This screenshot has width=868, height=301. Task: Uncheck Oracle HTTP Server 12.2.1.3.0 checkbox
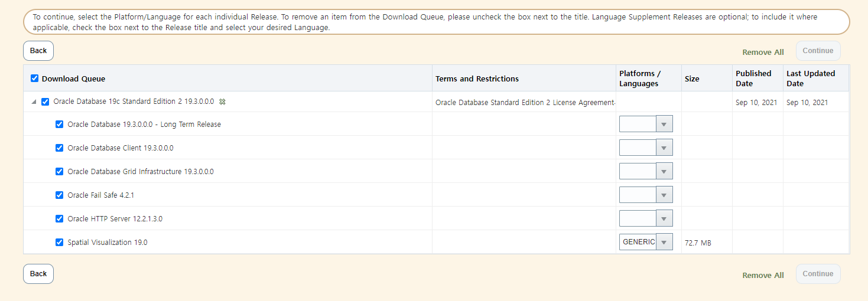pos(59,218)
